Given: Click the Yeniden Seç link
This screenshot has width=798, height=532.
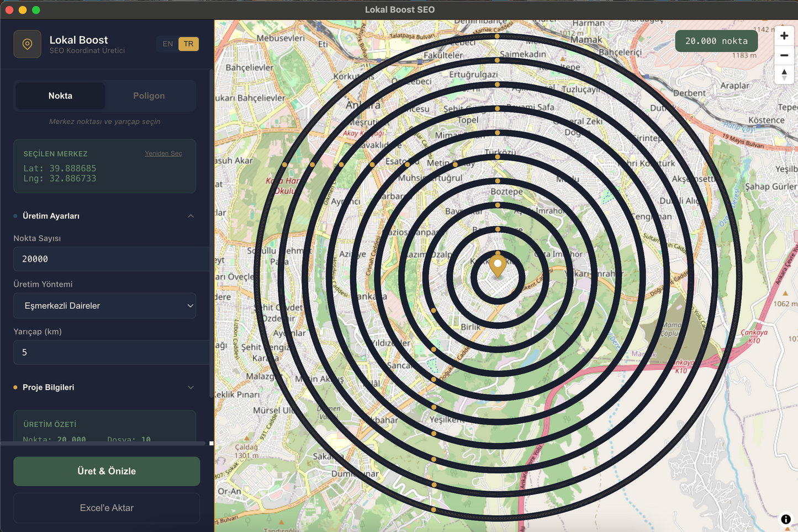Looking at the screenshot, I should (x=163, y=153).
